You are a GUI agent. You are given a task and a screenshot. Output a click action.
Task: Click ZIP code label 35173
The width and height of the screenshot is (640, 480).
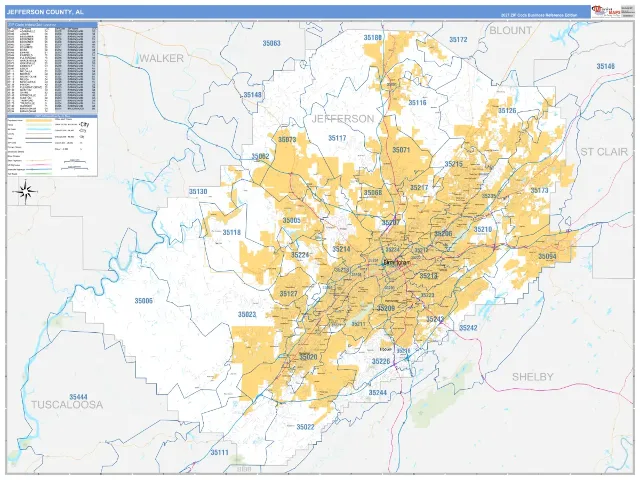point(539,190)
